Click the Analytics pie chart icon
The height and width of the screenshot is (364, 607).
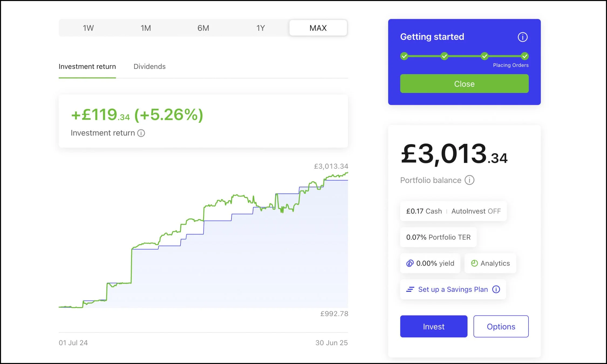[x=474, y=263]
